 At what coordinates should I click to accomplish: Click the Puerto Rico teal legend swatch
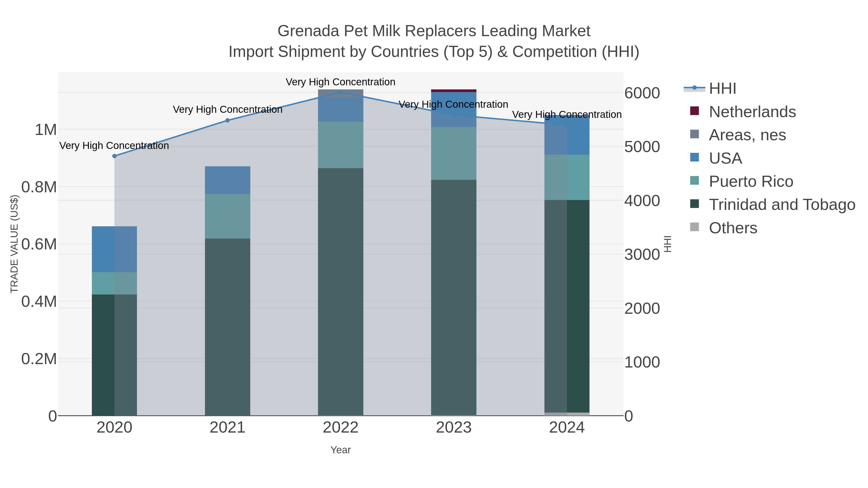click(x=694, y=180)
